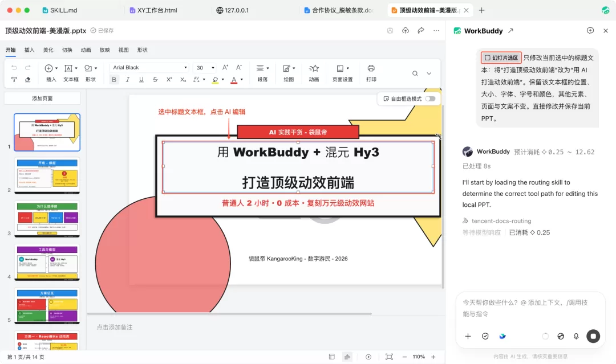Viewport: 616px width, 364px height.
Task: Start a new chat in WorkBuddy
Action: tap(590, 31)
